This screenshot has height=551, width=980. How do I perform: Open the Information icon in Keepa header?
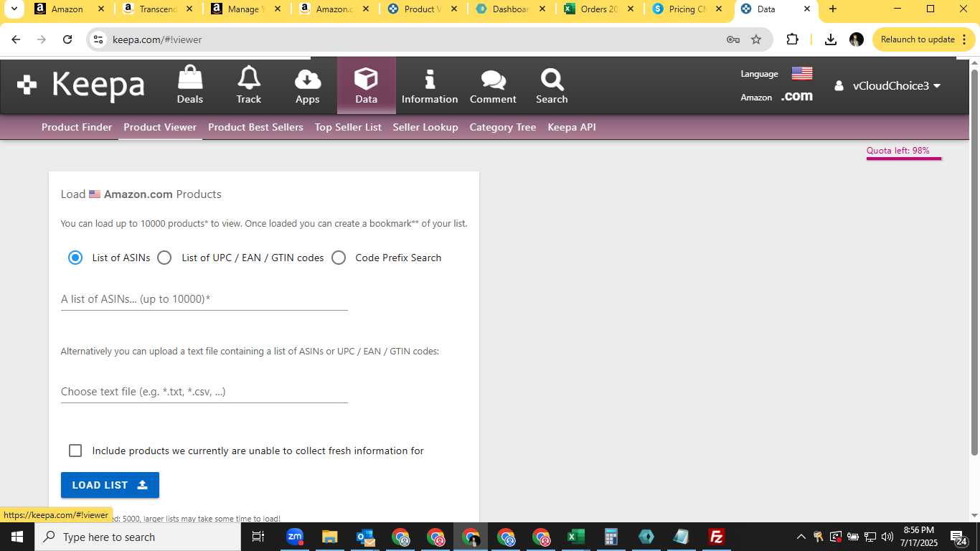pyautogui.click(x=430, y=79)
